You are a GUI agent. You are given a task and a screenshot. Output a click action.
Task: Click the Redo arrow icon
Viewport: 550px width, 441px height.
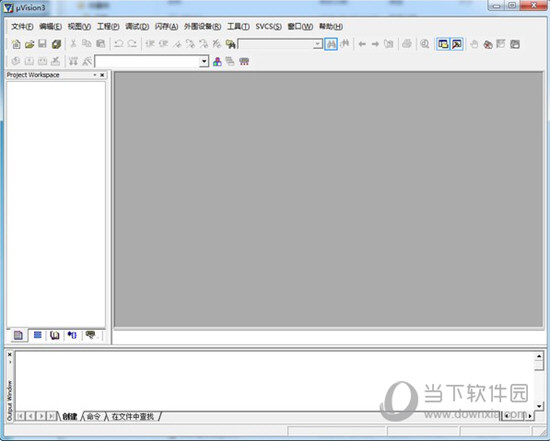pyautogui.click(x=132, y=44)
